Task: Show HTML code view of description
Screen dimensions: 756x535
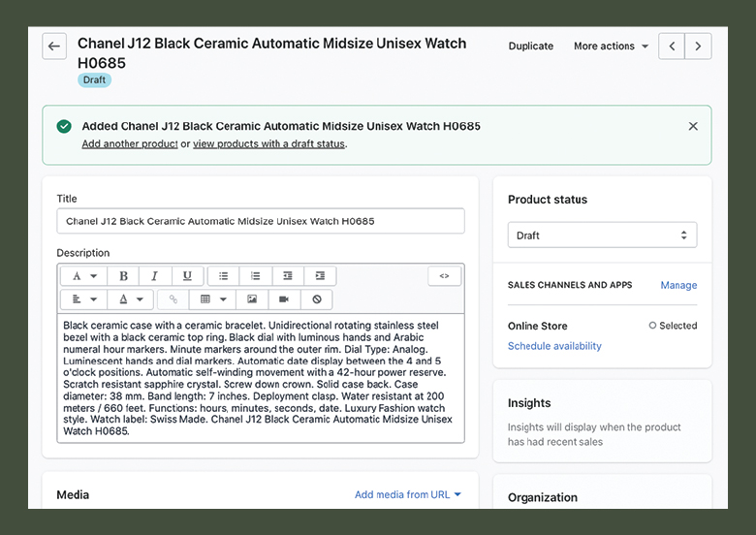Action: tap(444, 276)
